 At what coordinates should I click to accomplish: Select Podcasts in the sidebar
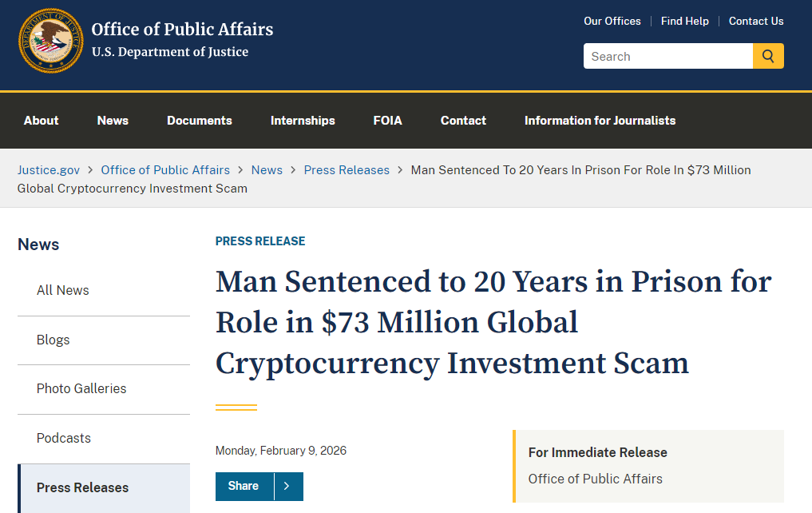coord(64,438)
